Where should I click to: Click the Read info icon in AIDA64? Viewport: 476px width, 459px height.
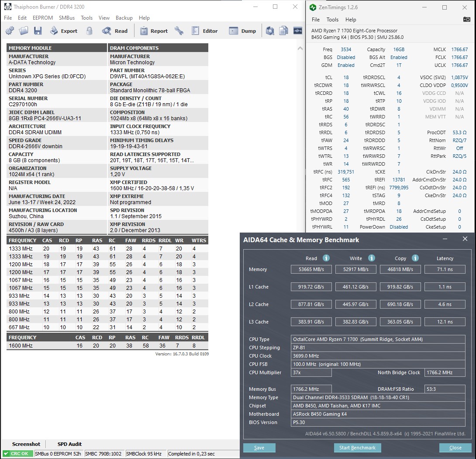pyautogui.click(x=326, y=258)
